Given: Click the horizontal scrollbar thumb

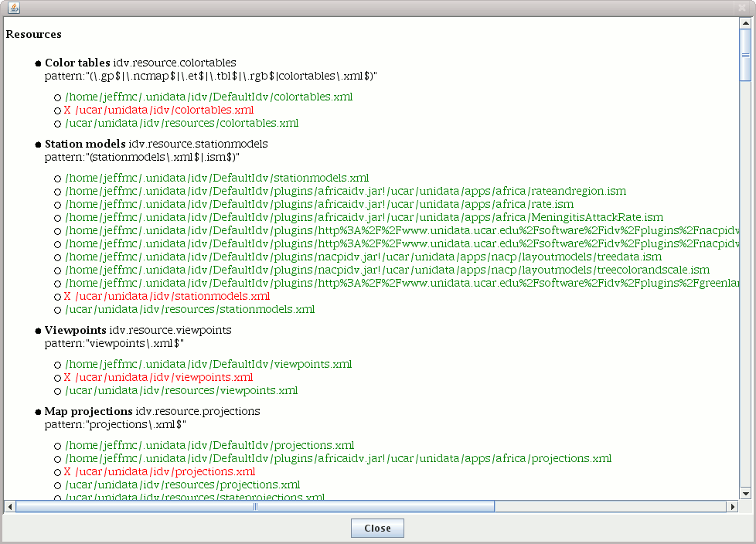Looking at the screenshot, I should 255,507.
